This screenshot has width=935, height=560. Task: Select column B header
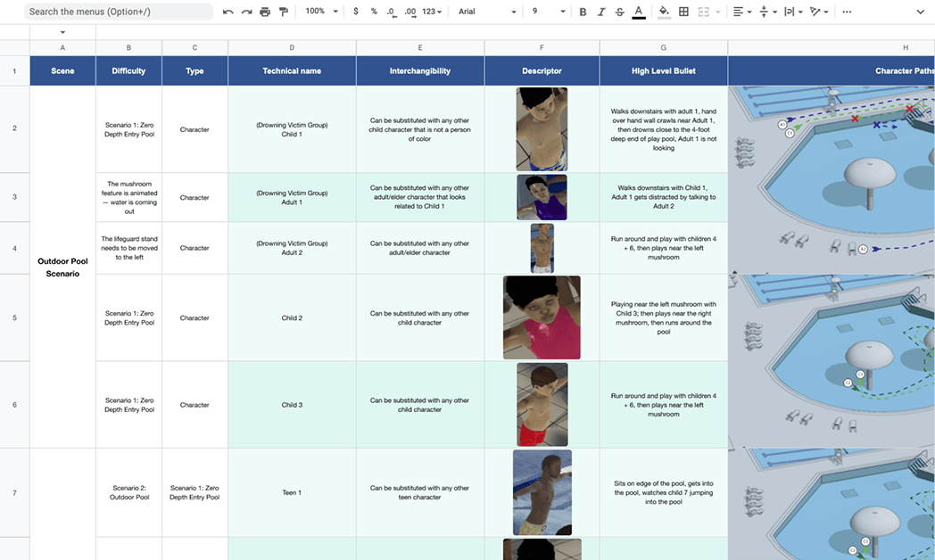tap(128, 47)
